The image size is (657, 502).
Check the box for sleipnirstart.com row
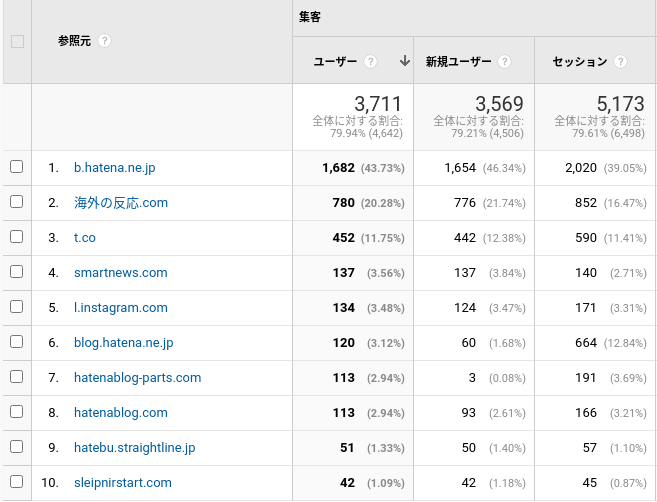[16, 481]
